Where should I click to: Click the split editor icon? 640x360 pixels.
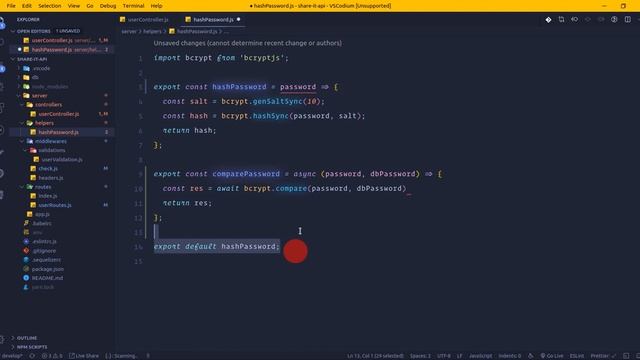tap(627, 20)
